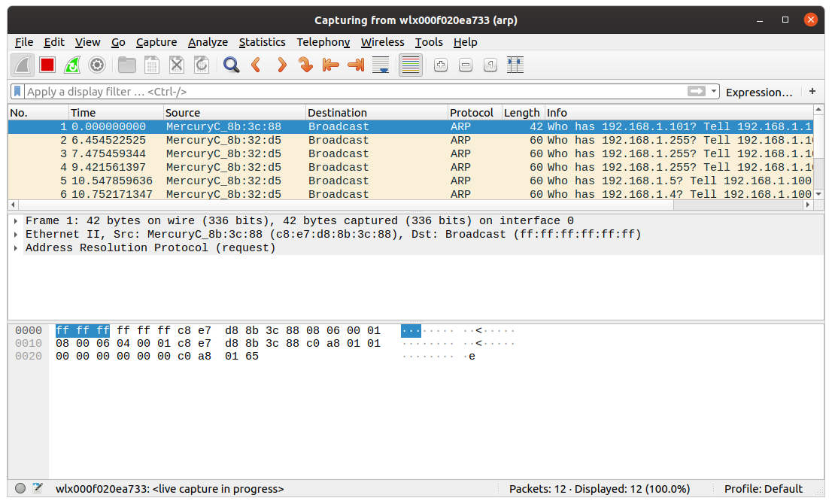Viewport: 832px width, 504px height.
Task: Expand Address Resolution Protocol details
Action: tap(13, 247)
